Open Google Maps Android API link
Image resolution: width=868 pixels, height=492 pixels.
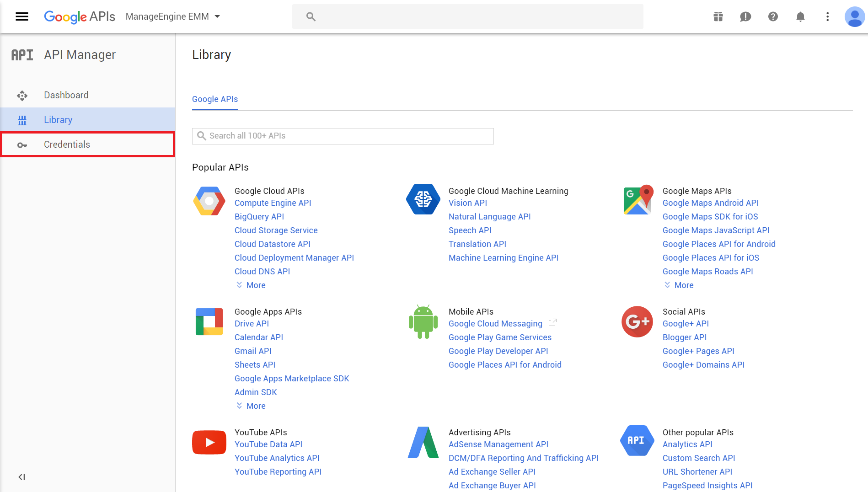(711, 203)
